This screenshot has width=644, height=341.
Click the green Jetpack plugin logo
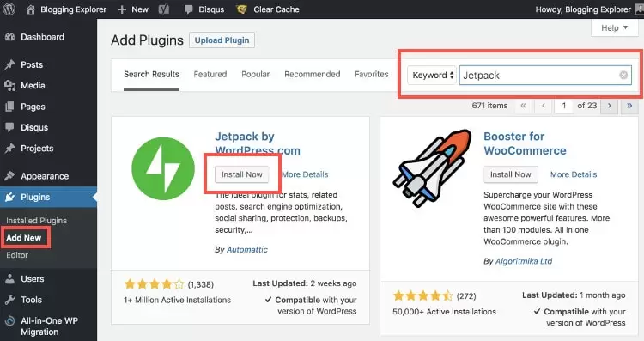click(x=163, y=168)
